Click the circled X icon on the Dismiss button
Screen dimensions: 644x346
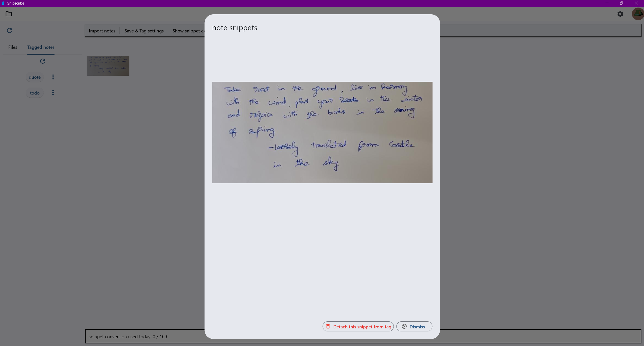pos(404,326)
